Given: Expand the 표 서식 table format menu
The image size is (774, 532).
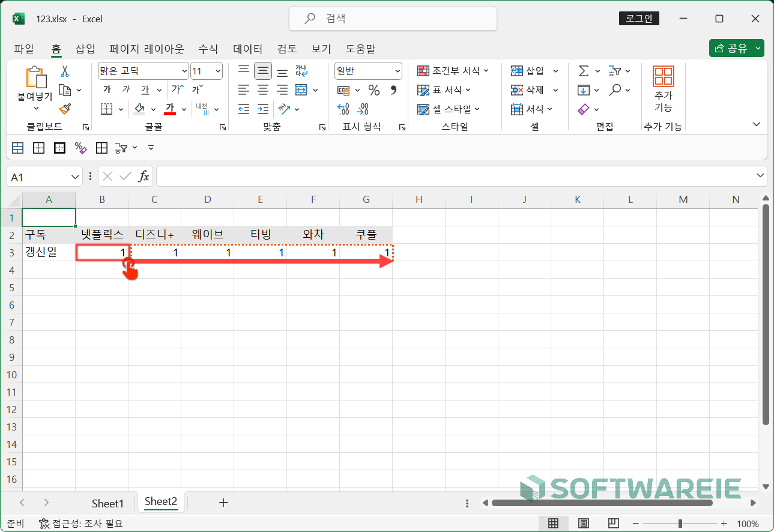Looking at the screenshot, I should tap(444, 90).
